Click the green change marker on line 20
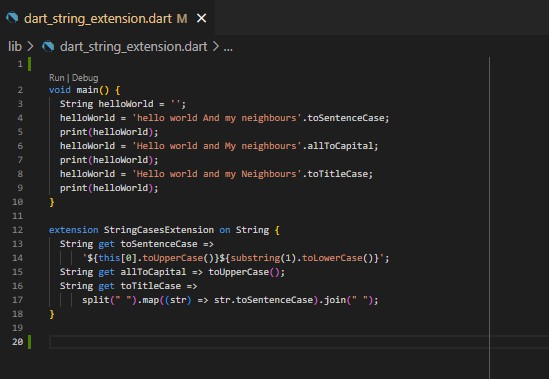549x379 pixels. [29, 342]
